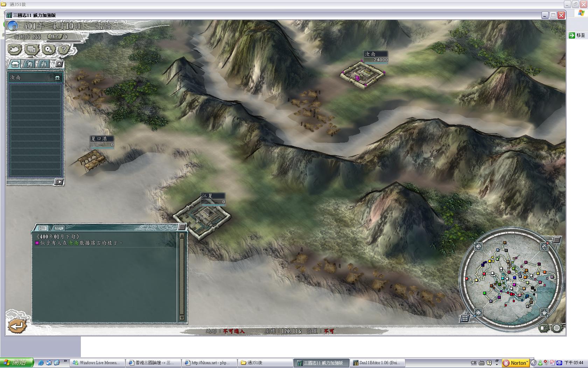Collapse the city list with up-arrow button
Image resolution: width=588 pixels, height=368 pixels.
tap(59, 64)
